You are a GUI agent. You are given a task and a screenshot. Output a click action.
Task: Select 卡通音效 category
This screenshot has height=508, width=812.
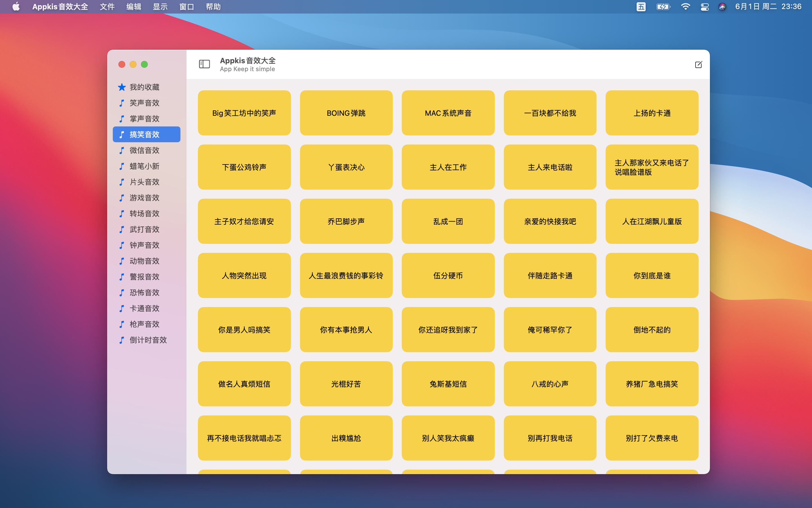point(147,308)
